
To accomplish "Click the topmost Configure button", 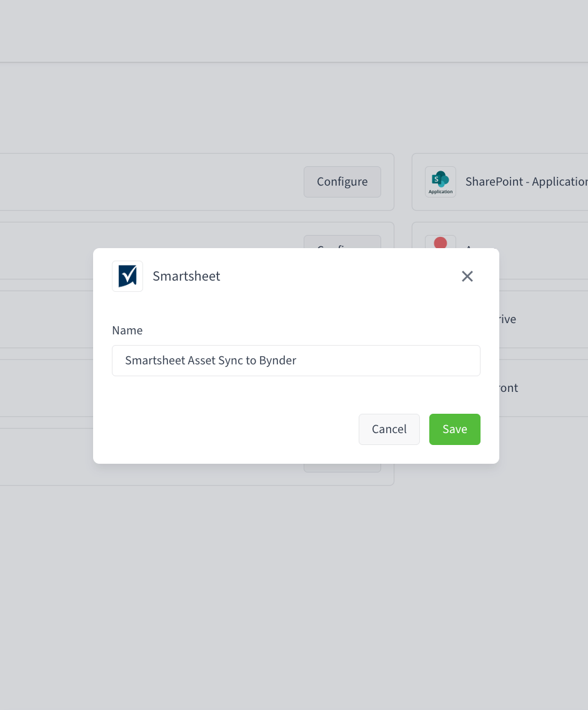I will (x=342, y=182).
